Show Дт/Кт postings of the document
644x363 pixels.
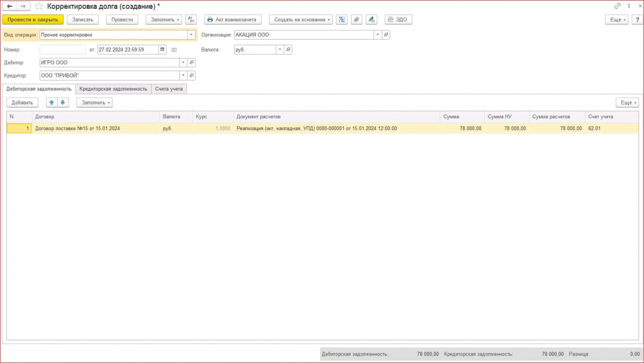[x=191, y=20]
